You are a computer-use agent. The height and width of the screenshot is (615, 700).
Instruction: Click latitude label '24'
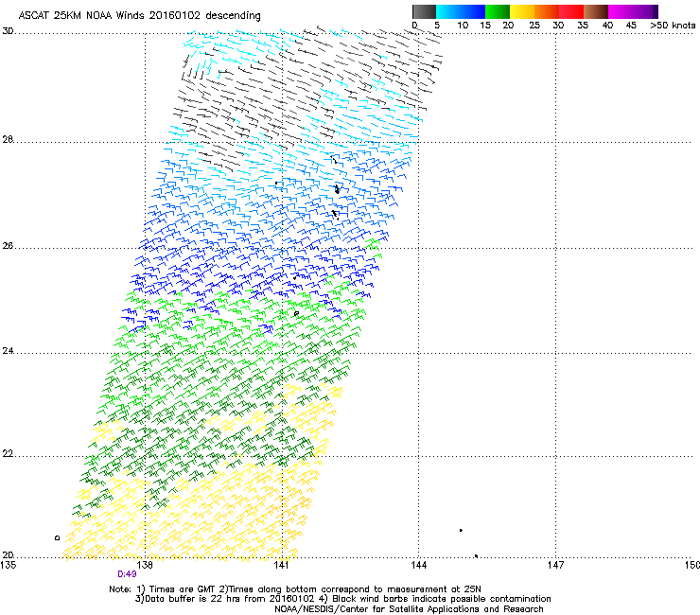pyautogui.click(x=8, y=351)
